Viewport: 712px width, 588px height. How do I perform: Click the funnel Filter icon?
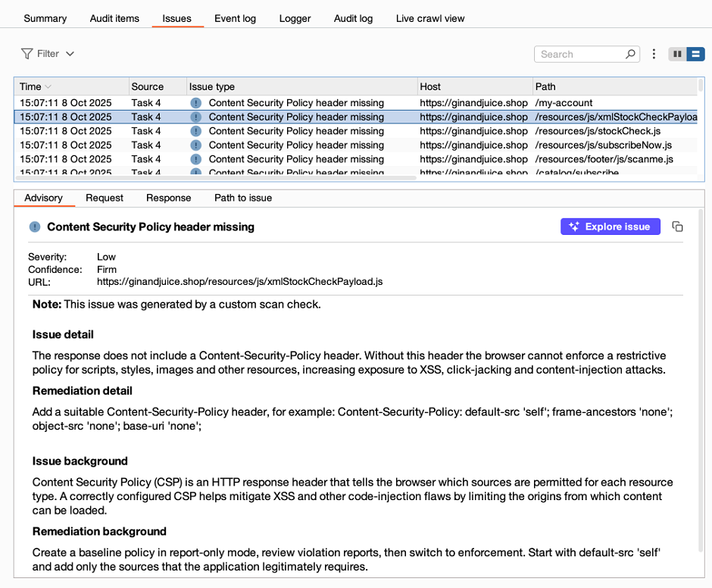click(x=27, y=54)
